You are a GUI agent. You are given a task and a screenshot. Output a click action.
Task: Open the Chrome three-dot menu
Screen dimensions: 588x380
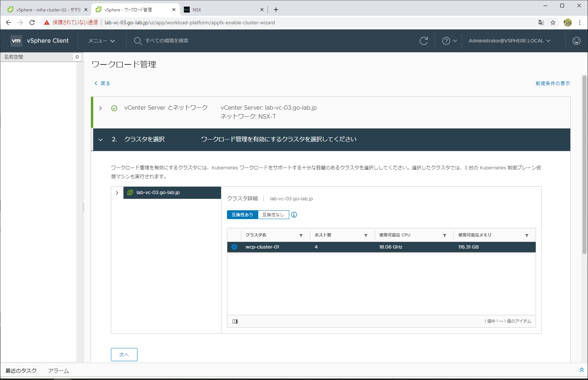[x=580, y=22]
